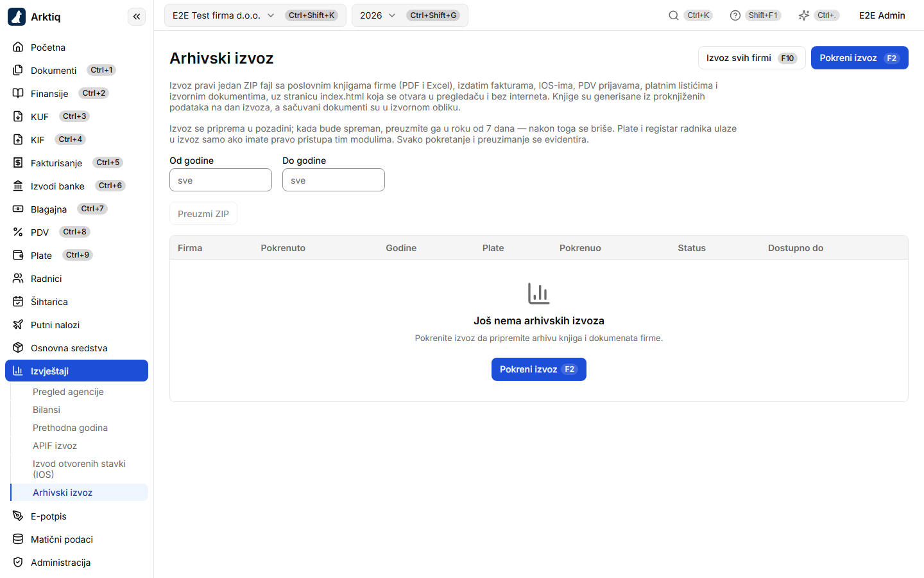Collapse the Izvještaji sidebar section
Viewport: 924px width, 578px height.
tap(76, 371)
